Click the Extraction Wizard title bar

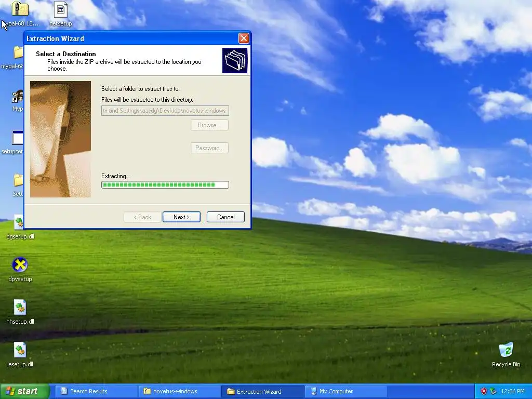[x=130, y=38]
